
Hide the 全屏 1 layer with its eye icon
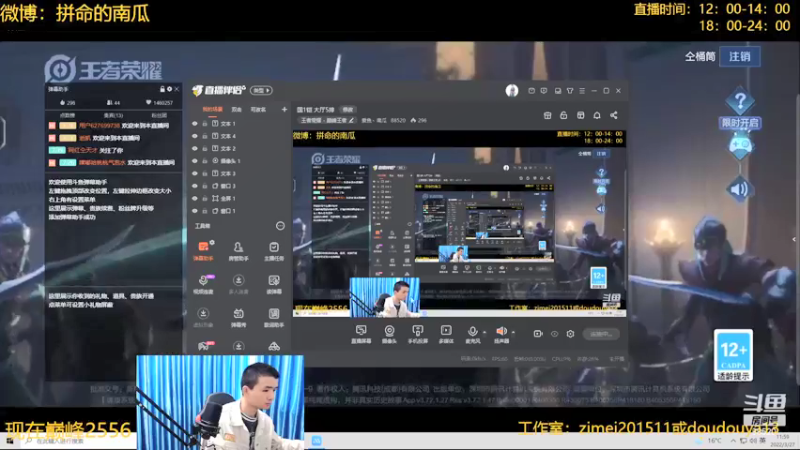coord(194,198)
